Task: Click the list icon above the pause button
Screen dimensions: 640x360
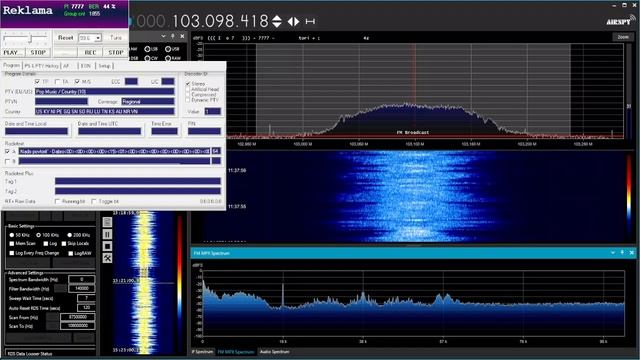Action: (x=107, y=222)
